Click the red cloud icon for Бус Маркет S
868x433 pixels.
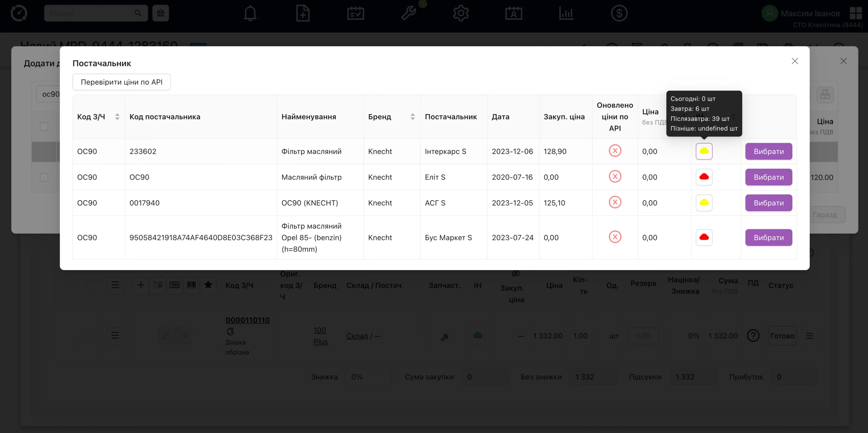704,238
